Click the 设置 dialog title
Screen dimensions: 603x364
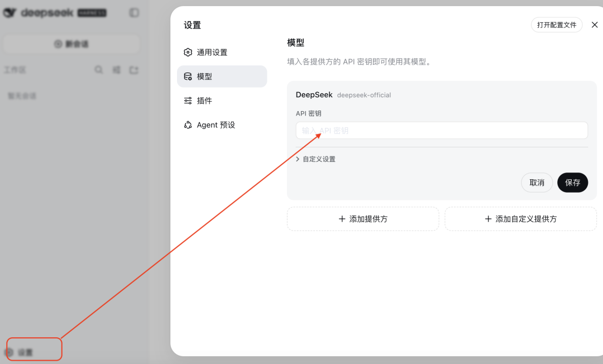192,25
